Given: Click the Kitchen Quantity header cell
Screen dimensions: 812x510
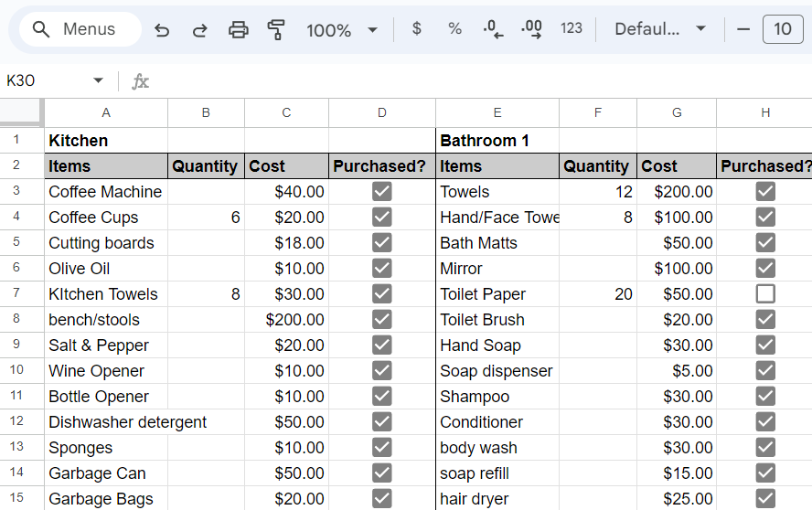Looking at the screenshot, I should [206, 166].
